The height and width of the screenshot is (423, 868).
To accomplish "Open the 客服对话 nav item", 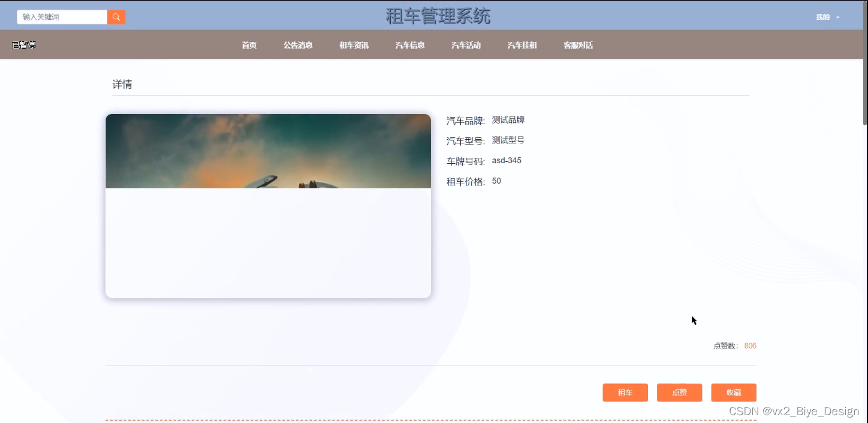I will tap(578, 45).
